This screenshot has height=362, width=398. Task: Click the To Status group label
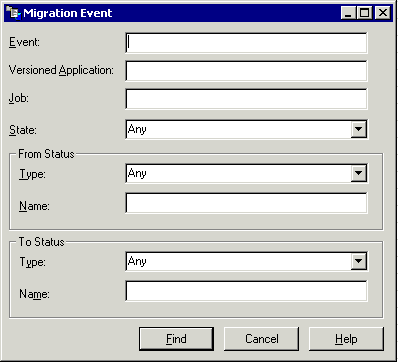pos(41,242)
